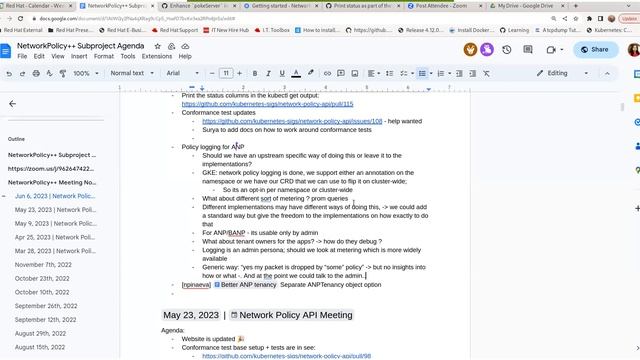Print the document
The image size is (640, 360).
coord(36,73)
